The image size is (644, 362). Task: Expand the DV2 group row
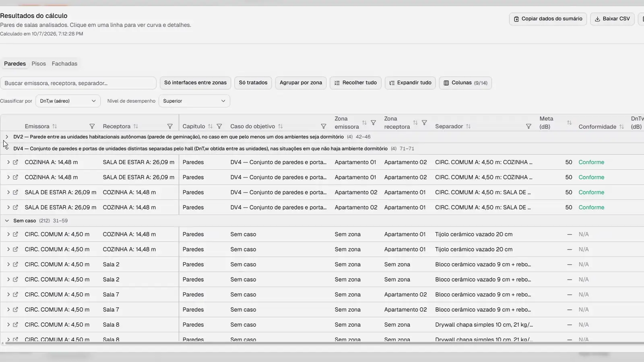[7, 137]
